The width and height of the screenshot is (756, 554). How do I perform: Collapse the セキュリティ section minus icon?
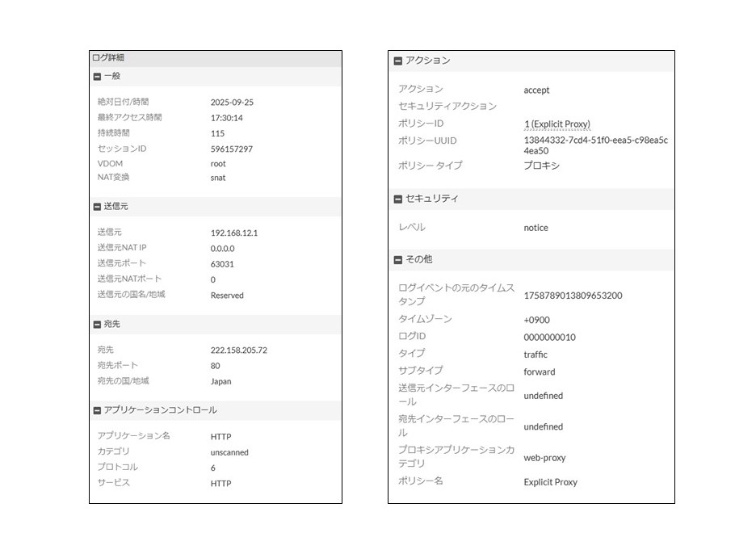coord(397,199)
